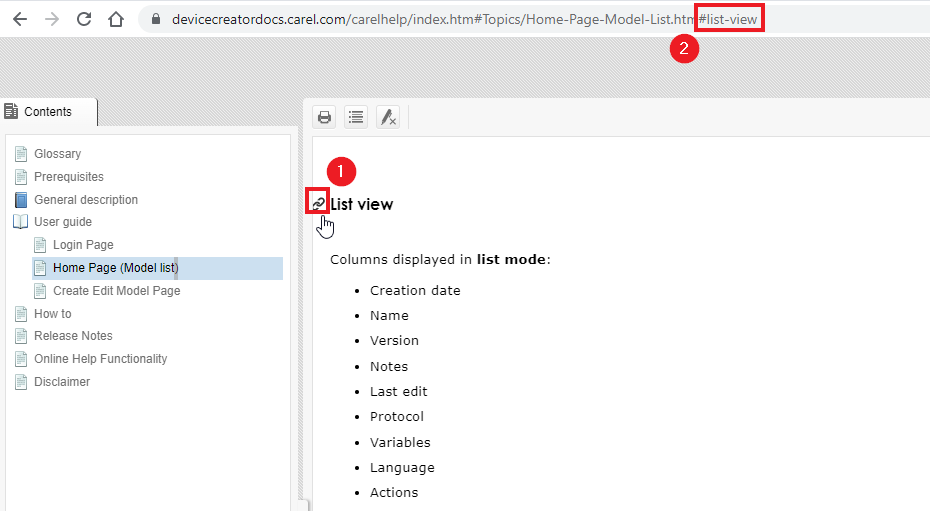The width and height of the screenshot is (930, 511).
Task: Switch to the Contents tab
Action: pos(48,112)
